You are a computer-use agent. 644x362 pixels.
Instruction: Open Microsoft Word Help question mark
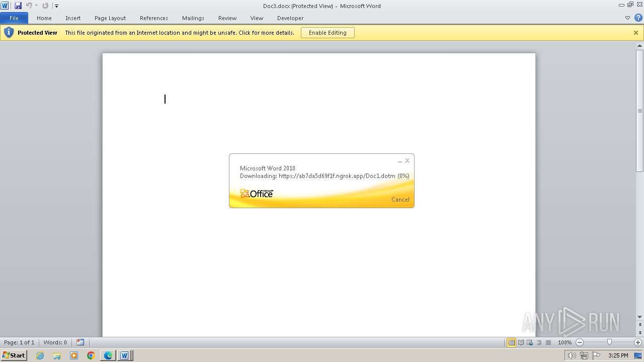point(638,18)
